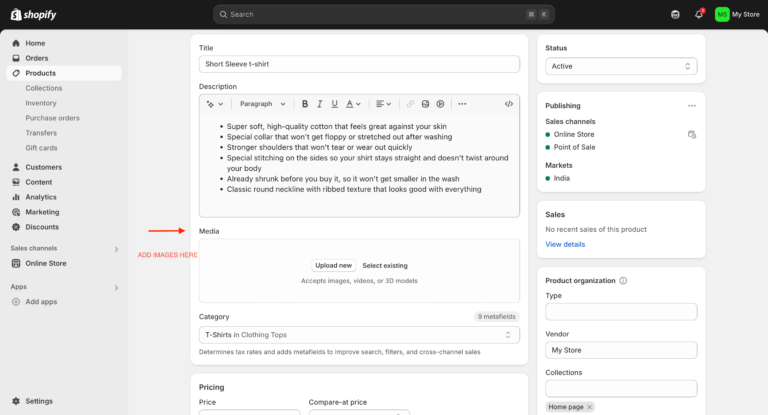Open the text color picker

point(352,104)
